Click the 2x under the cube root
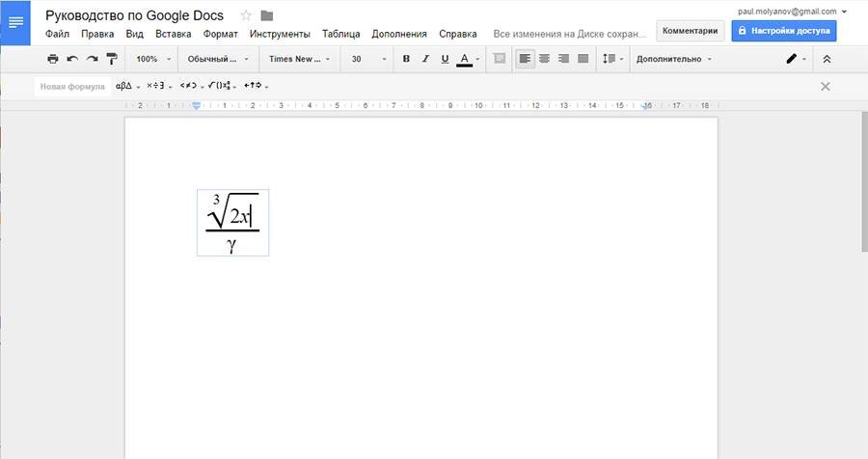 (x=239, y=216)
